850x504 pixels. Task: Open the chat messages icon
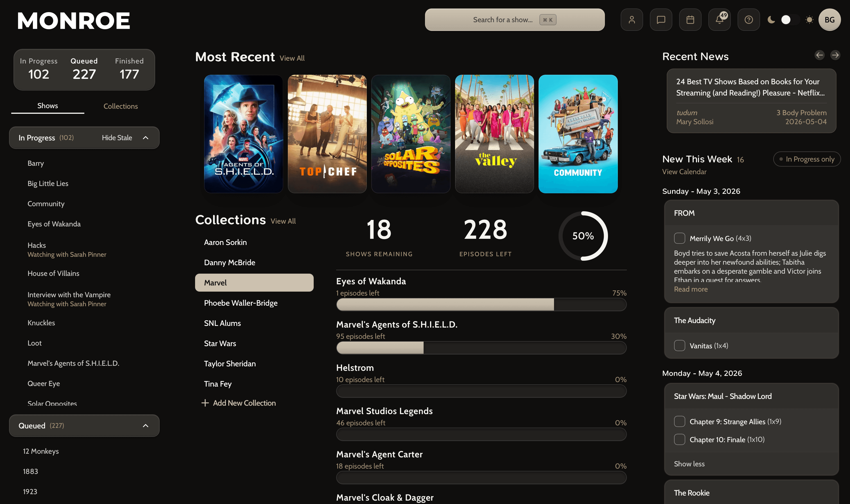tap(661, 20)
